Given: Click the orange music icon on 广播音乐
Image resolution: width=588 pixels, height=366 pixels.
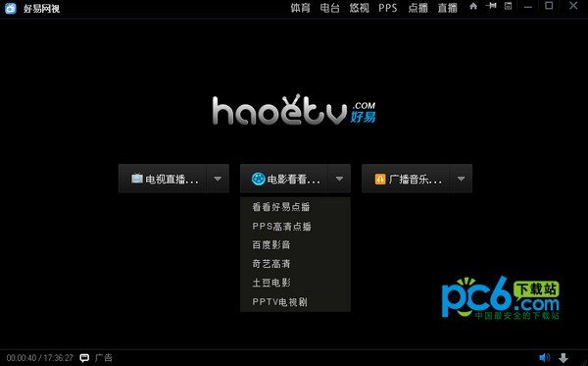Looking at the screenshot, I should pyautogui.click(x=380, y=179).
